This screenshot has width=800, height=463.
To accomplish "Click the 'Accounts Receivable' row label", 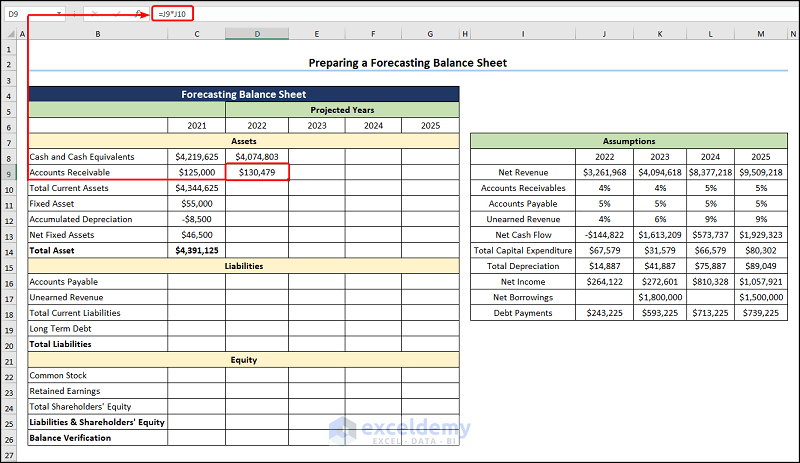I will click(70, 173).
